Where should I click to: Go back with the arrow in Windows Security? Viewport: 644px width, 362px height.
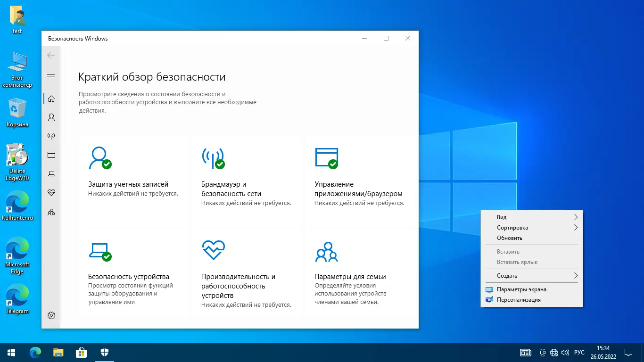tap(51, 55)
